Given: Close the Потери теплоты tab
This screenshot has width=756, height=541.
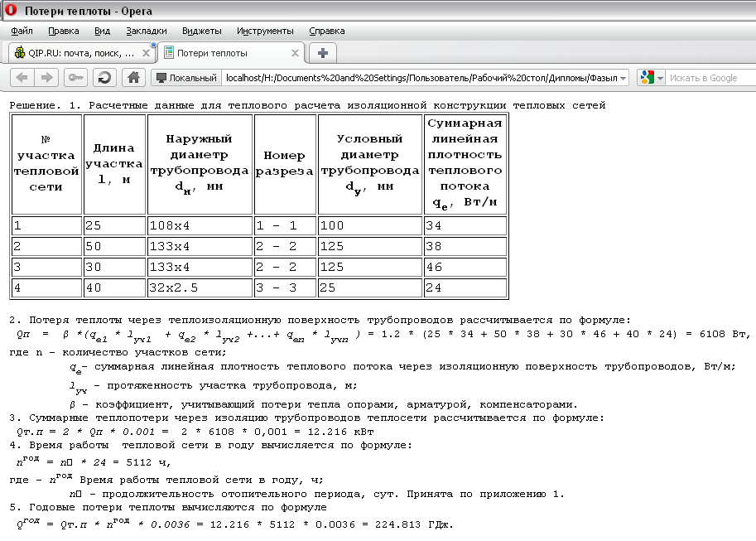Looking at the screenshot, I should click(295, 53).
